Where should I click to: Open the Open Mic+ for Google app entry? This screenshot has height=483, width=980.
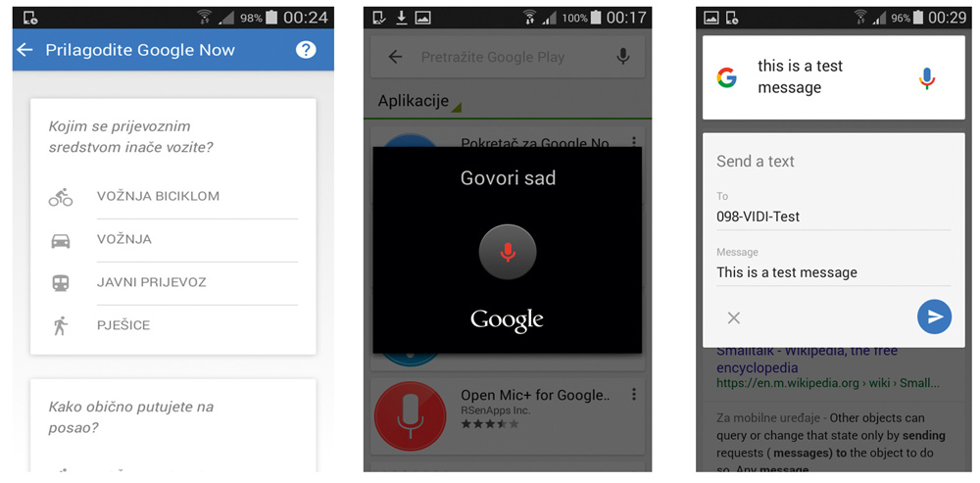[508, 414]
